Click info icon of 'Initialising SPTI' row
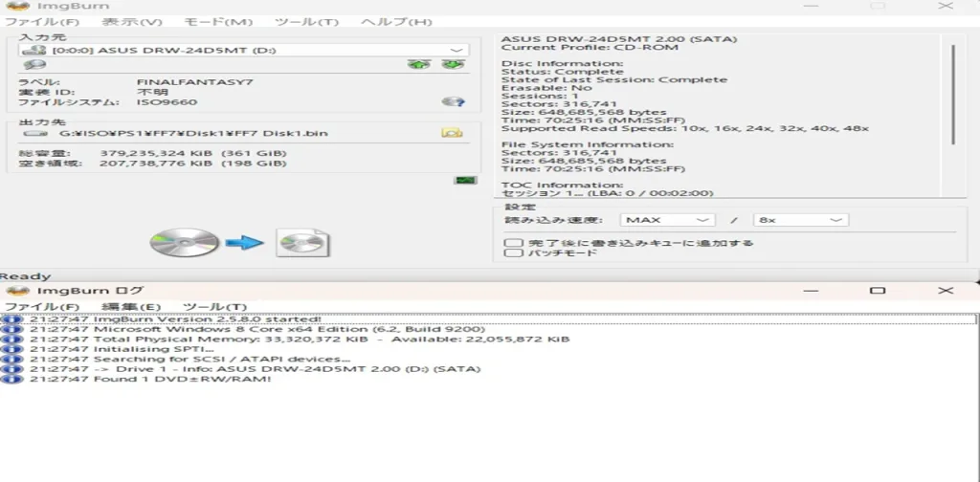This screenshot has width=980, height=482. pos(11,349)
